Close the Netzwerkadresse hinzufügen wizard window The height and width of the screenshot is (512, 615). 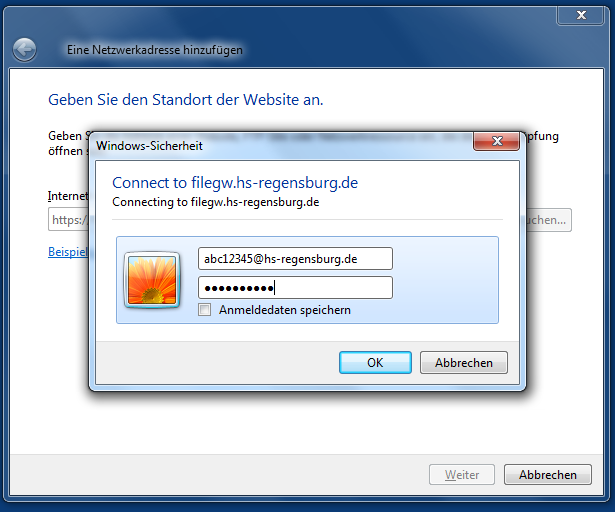pos(580,15)
